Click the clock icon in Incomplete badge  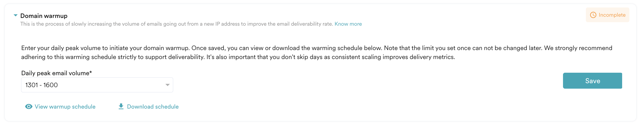[593, 15]
